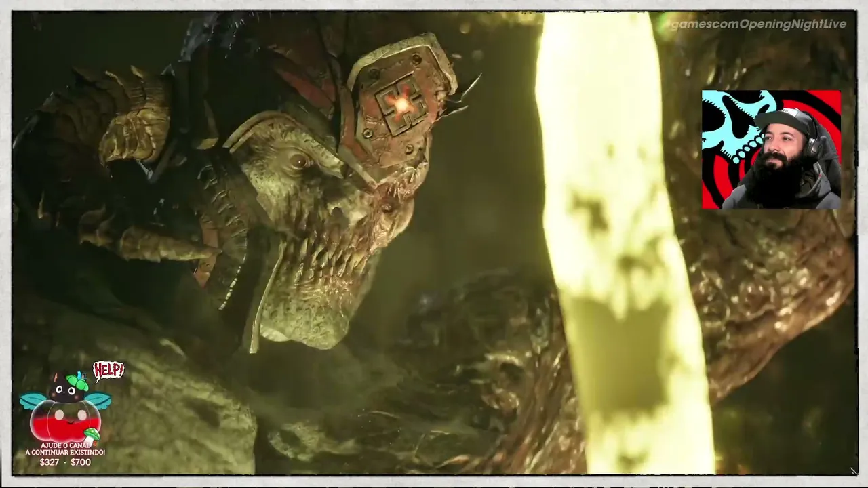Click the streamer webcam overlay

coord(771,149)
